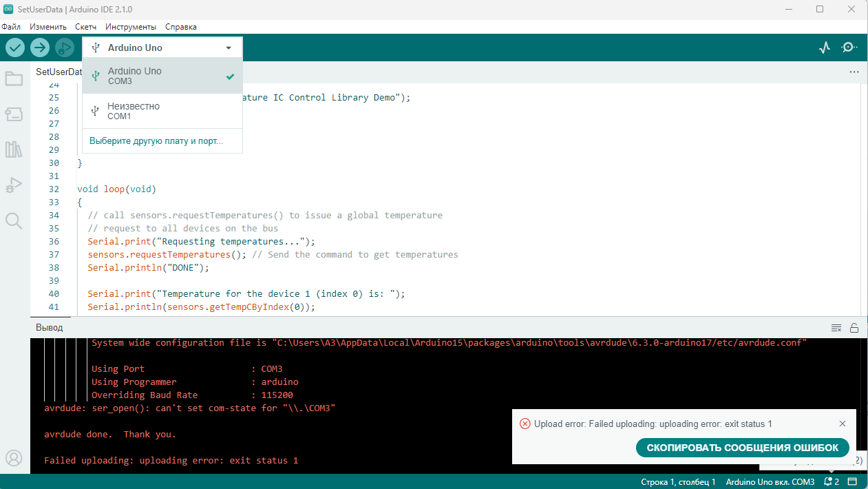Viewport: 868px width, 489px height.
Task: Click the sensors.requestTemperatures() code line
Action: [x=273, y=254]
